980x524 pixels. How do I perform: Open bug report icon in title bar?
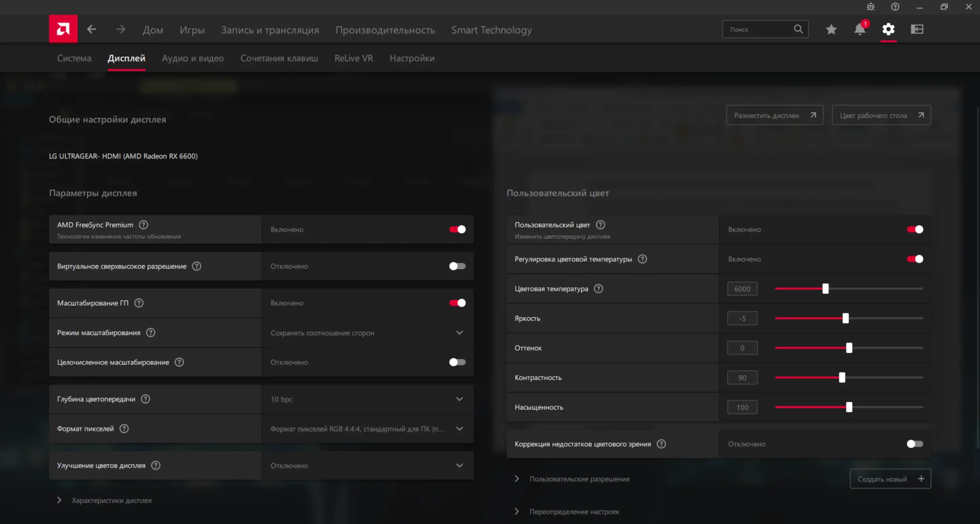871,7
